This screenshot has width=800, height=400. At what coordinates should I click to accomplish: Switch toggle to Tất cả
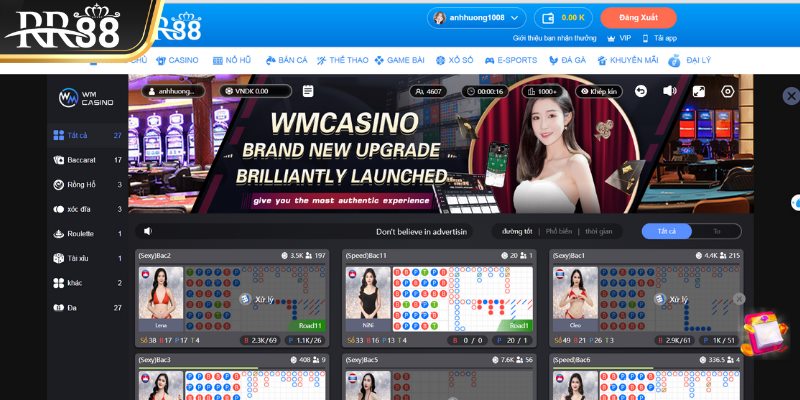click(666, 231)
